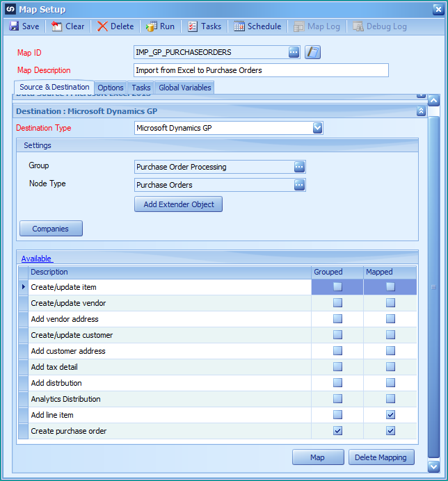Click the scrollbar up arrow
Image resolution: width=448 pixels, height=481 pixels.
[433, 100]
